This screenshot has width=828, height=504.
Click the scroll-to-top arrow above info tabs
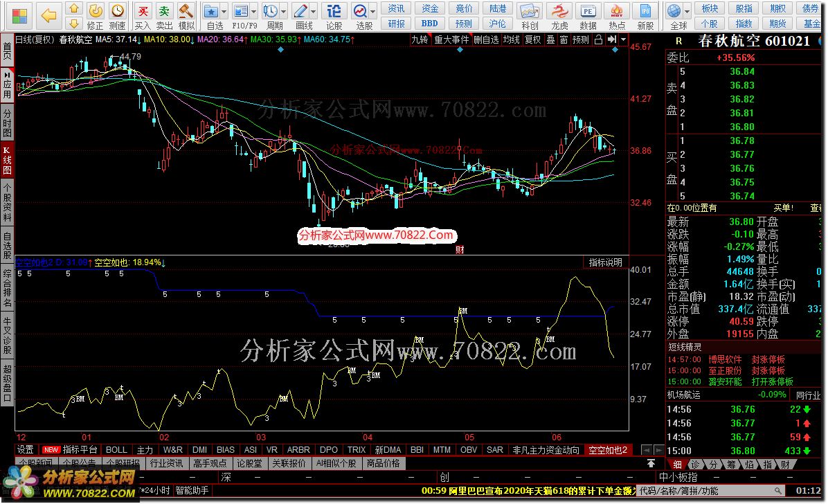651,463
